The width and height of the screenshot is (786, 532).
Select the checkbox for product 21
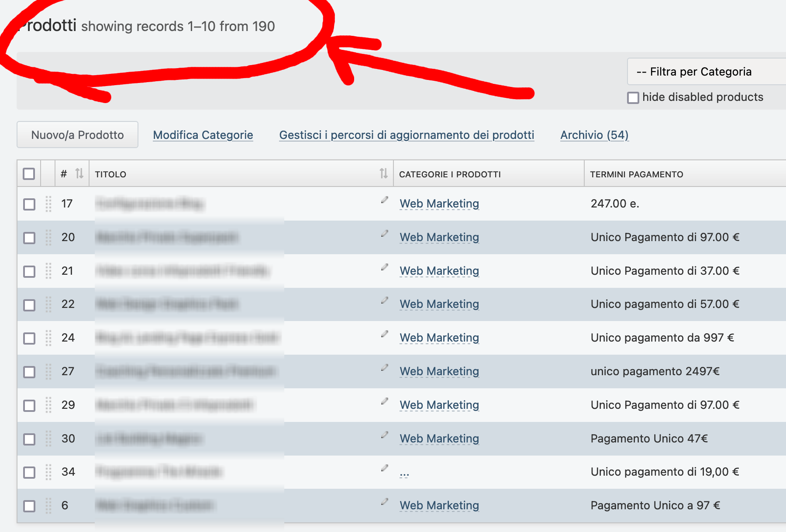pyautogui.click(x=29, y=271)
